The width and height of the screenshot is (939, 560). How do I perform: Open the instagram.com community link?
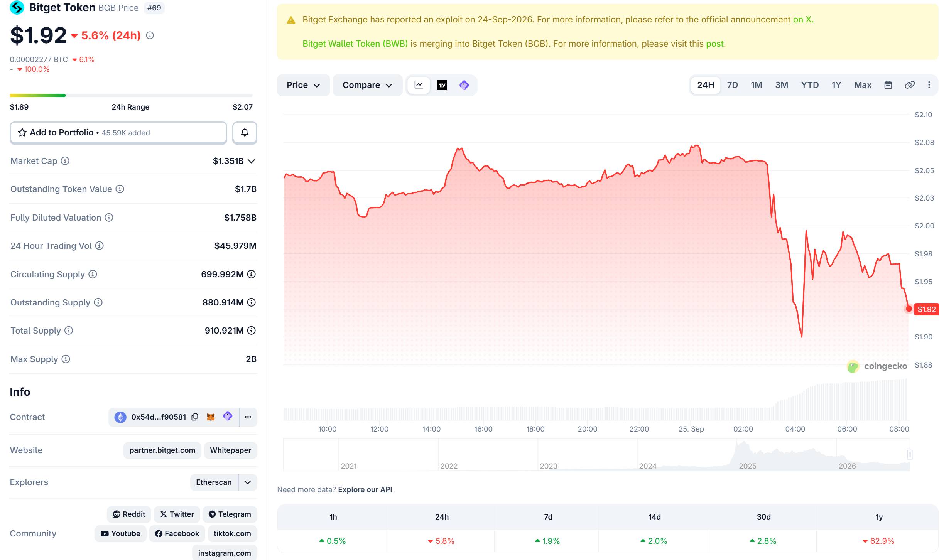click(x=225, y=553)
